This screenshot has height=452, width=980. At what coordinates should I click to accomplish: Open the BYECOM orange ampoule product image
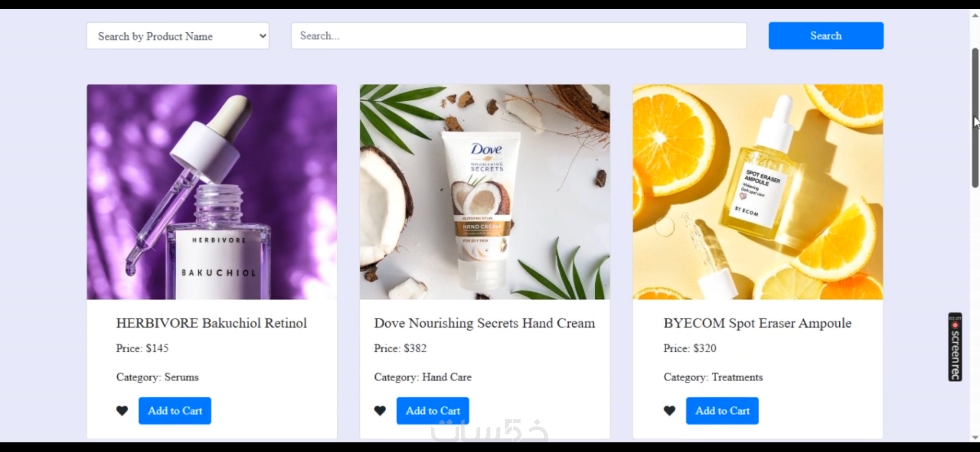tap(758, 192)
